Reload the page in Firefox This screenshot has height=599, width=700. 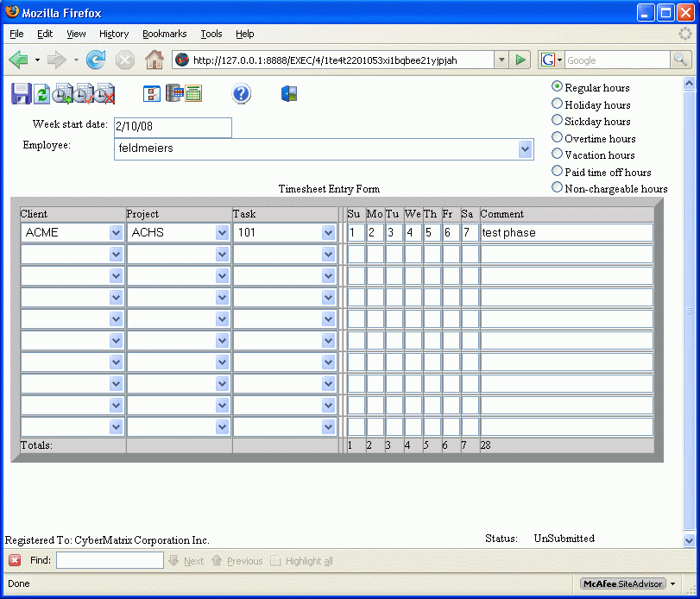(96, 60)
